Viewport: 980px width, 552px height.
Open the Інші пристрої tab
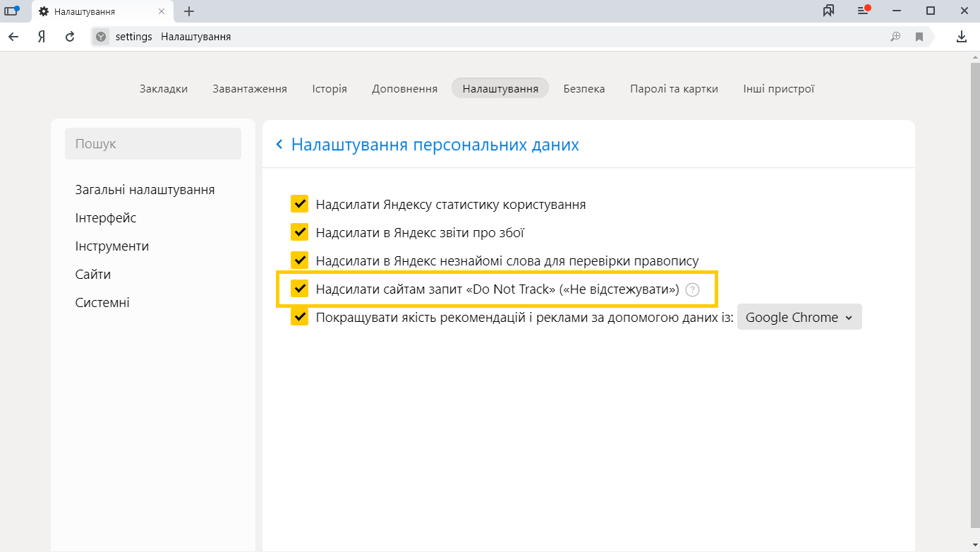click(x=779, y=88)
